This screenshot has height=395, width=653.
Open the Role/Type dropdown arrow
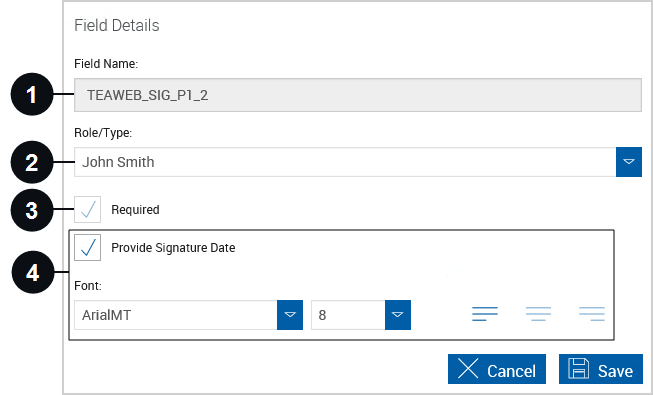pyautogui.click(x=629, y=162)
